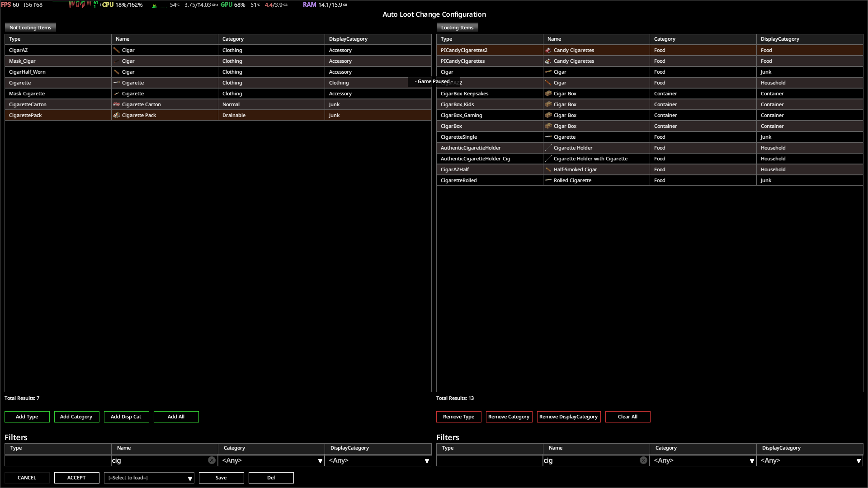Sort left list by DisplayCategory column

[348, 39]
